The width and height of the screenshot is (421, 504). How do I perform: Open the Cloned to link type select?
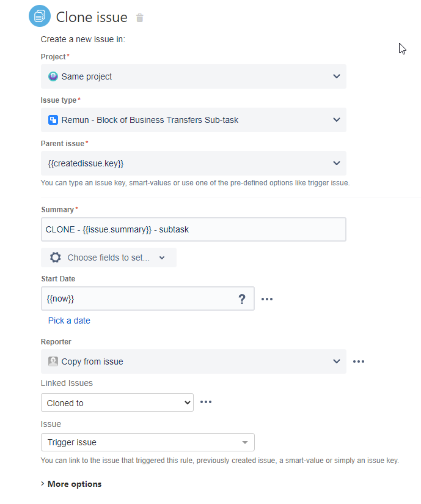(x=117, y=402)
